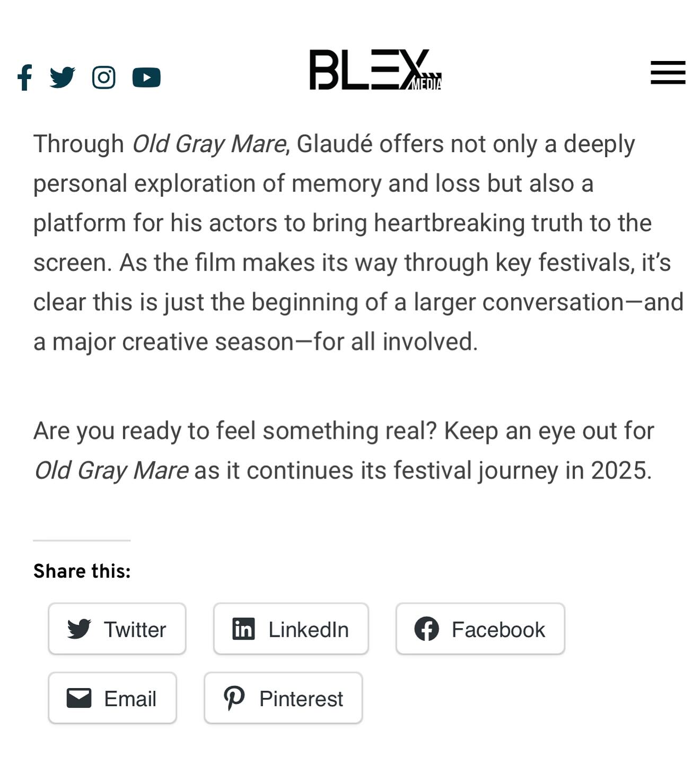Visit the Instagram icon in header

[x=104, y=77]
